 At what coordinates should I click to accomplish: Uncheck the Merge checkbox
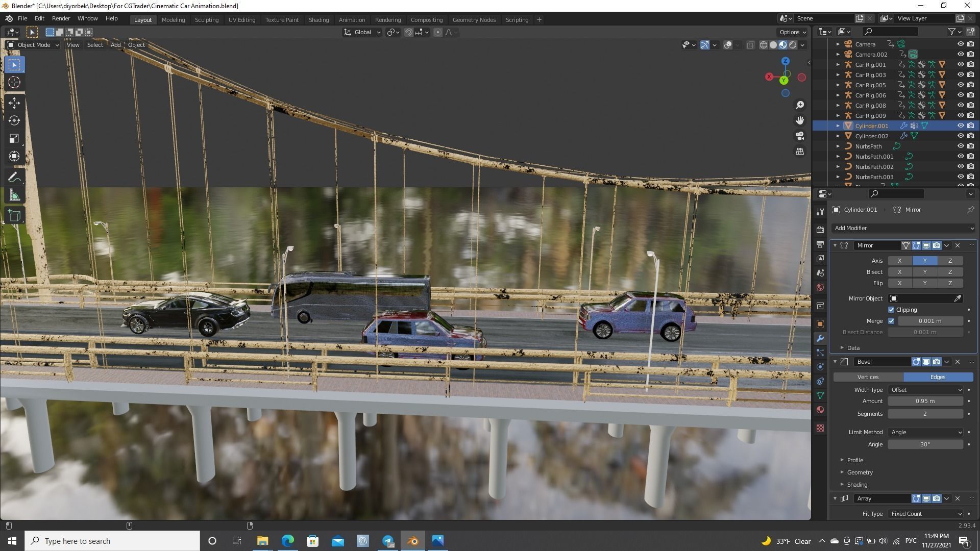tap(891, 321)
